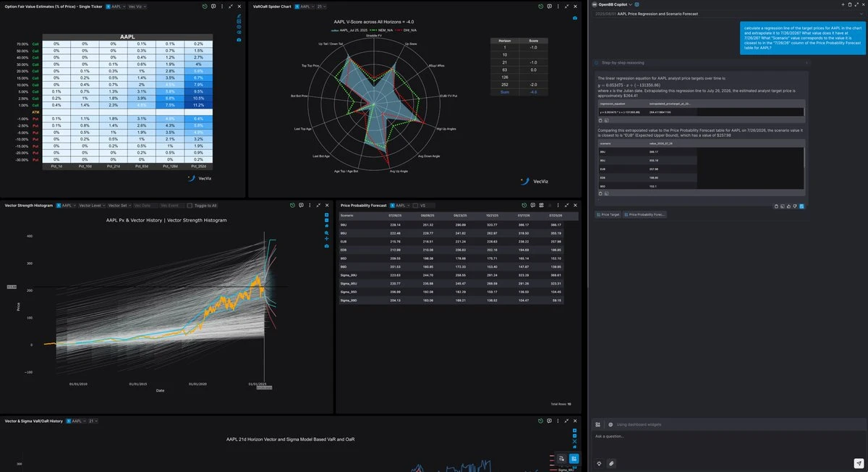868x472 pixels.
Task: Click the attach file paperclip icon in Copilot
Action: click(611, 463)
